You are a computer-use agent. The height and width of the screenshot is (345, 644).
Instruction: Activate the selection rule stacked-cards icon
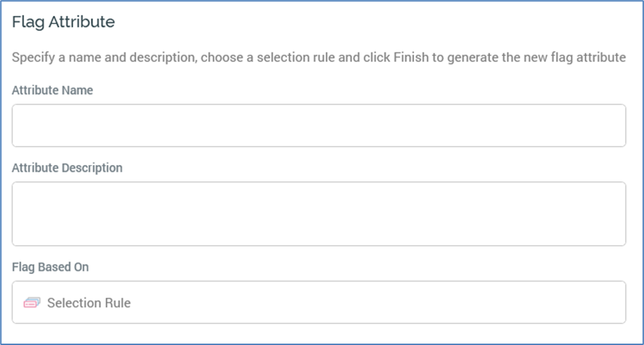[32, 302]
